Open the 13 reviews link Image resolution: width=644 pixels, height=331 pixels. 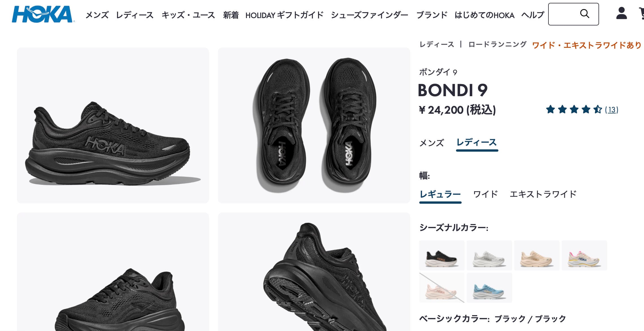611,110
